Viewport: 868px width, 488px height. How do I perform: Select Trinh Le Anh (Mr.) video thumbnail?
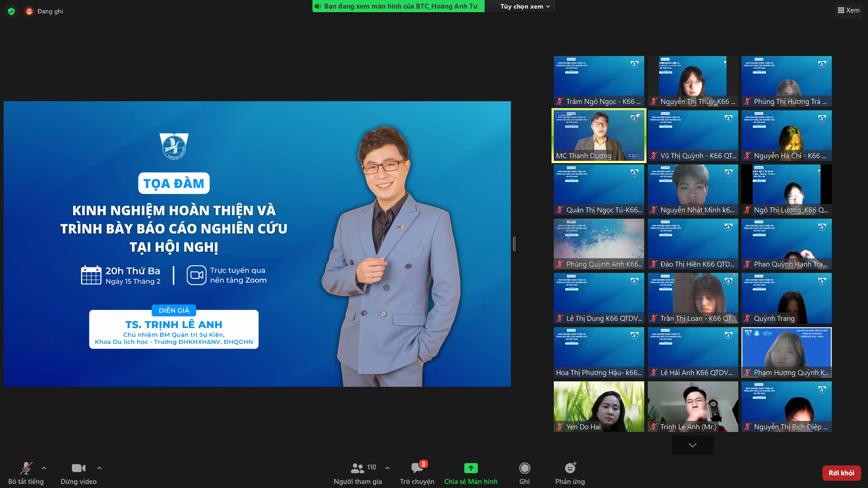tap(693, 407)
